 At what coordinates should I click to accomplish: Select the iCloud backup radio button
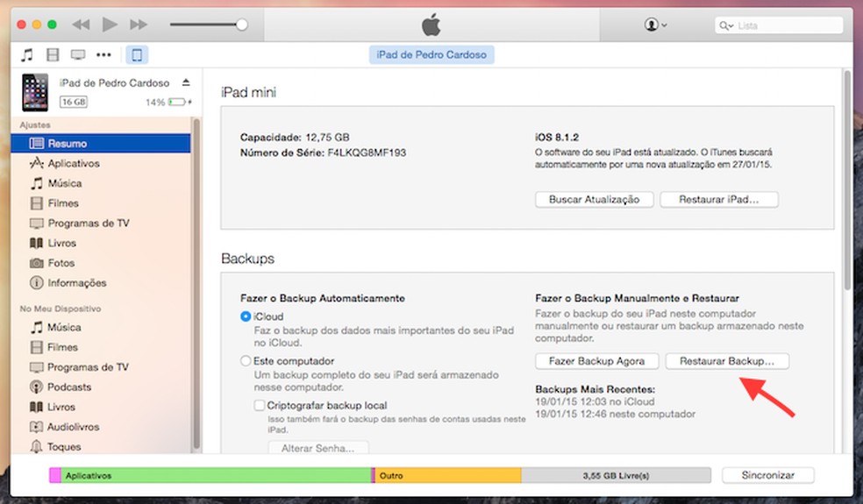pyautogui.click(x=246, y=316)
